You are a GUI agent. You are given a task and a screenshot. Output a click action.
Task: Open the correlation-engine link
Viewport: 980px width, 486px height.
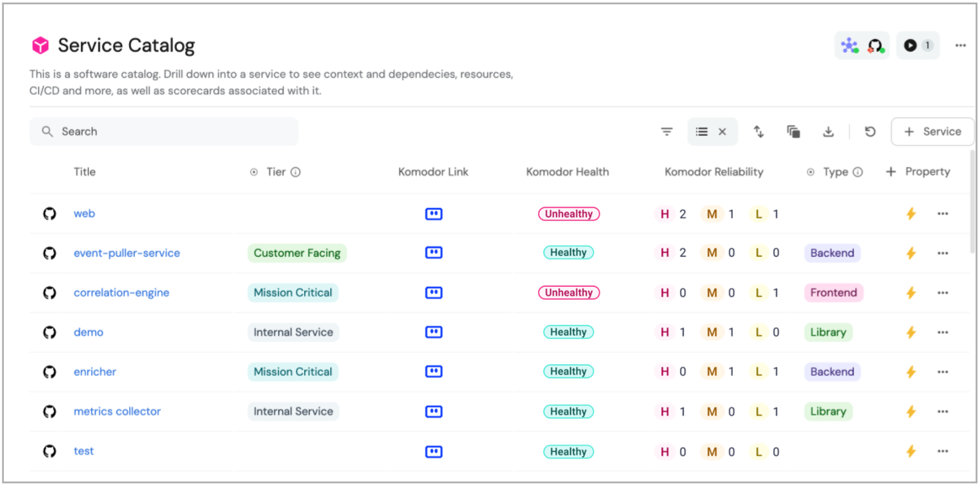121,293
